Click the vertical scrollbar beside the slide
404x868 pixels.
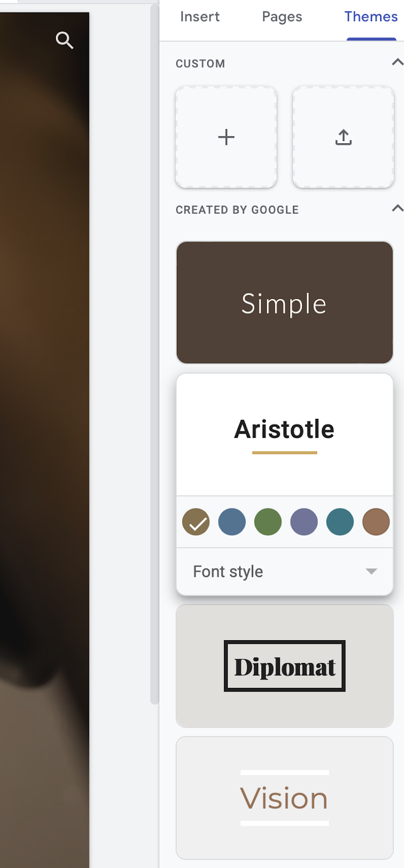pos(153,353)
